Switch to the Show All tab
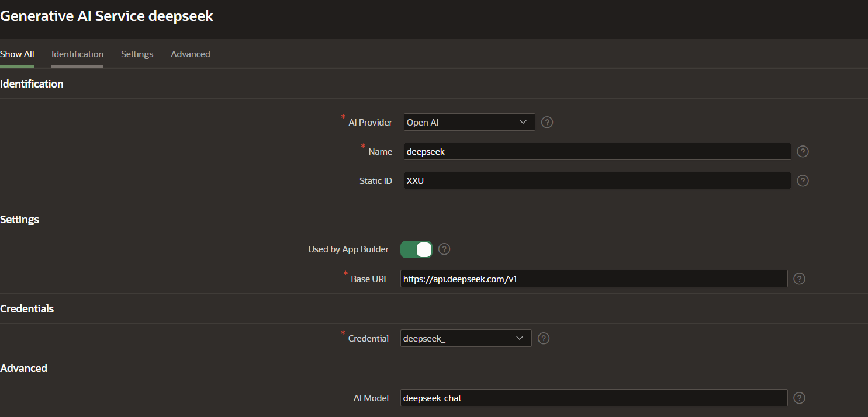The width and height of the screenshot is (868, 417). coord(17,54)
